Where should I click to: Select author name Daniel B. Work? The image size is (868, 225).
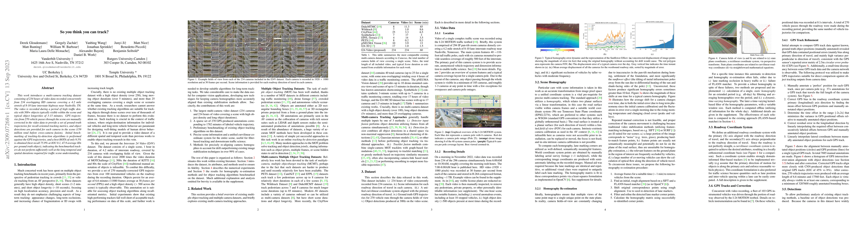[85, 55]
